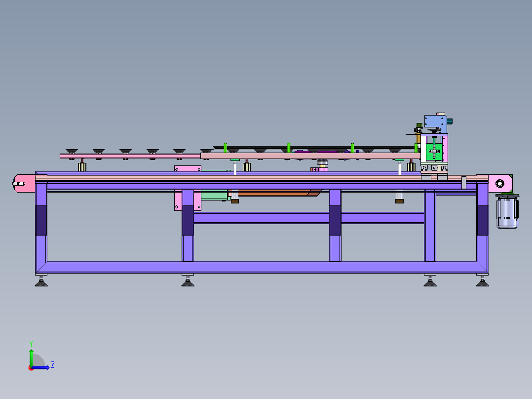Screen dimensions: 532x399
Task: Select the green lead screw block in the lift unit
Action: click(x=434, y=152)
